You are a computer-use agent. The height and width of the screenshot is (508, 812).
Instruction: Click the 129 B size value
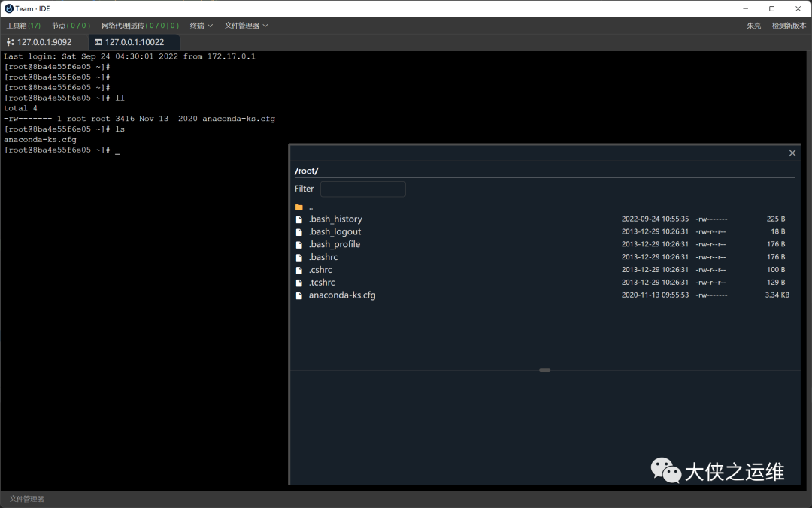pyautogui.click(x=776, y=283)
